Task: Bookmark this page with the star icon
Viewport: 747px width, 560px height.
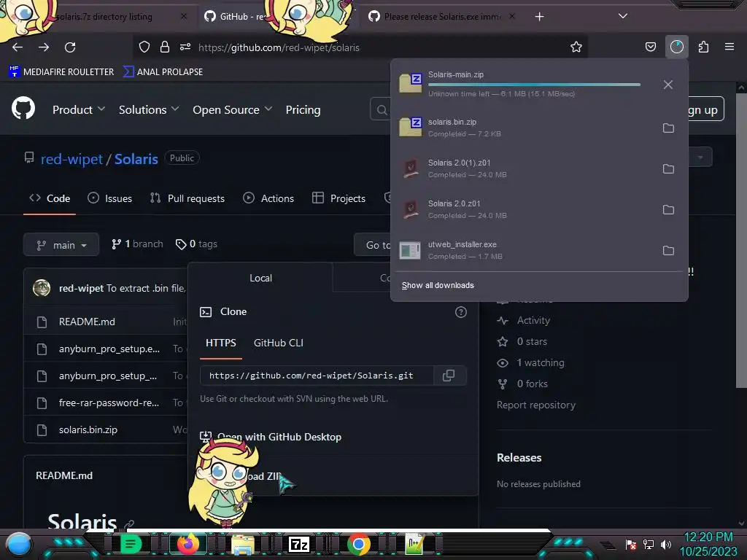Action: (576, 47)
